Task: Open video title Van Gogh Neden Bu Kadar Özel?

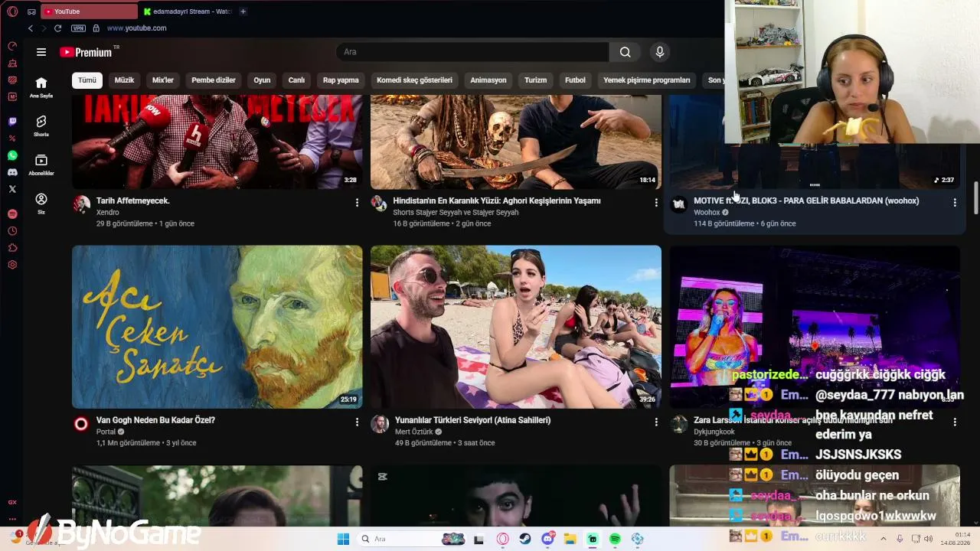Action: (155, 420)
